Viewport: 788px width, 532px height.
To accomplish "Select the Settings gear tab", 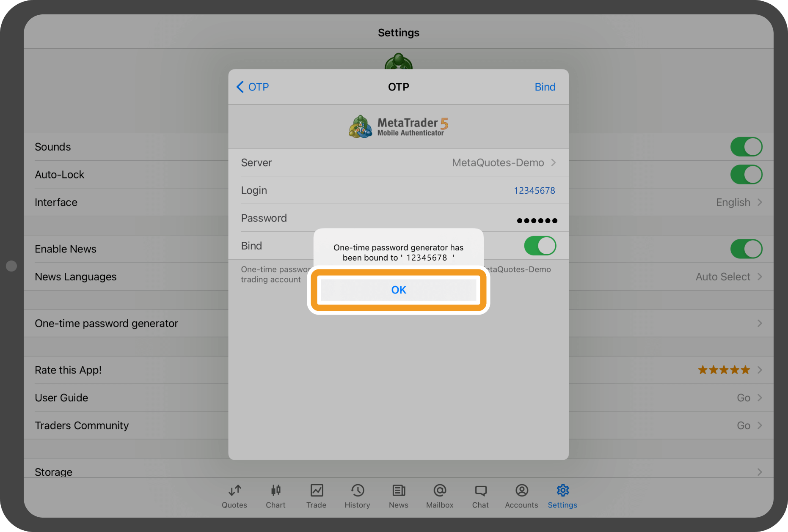I will 562,491.
